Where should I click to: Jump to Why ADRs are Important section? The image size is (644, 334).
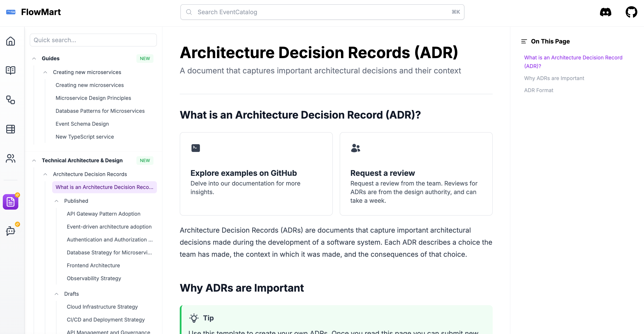pyautogui.click(x=554, y=78)
